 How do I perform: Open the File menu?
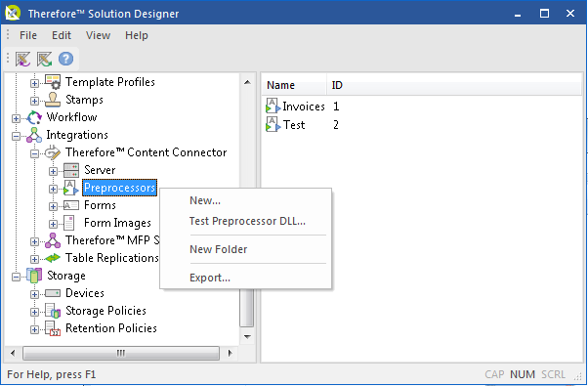[28, 35]
